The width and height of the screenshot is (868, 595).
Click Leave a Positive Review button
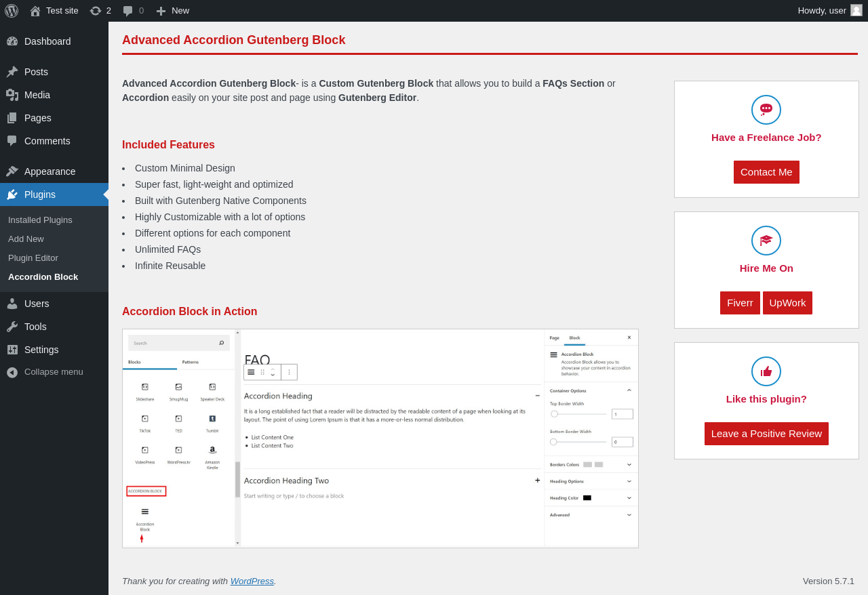coord(766,434)
